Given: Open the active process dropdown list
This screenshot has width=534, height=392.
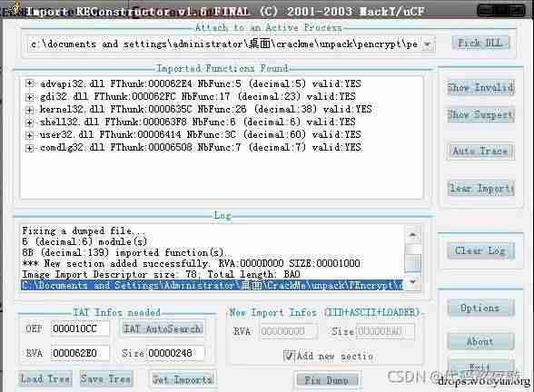Looking at the screenshot, I should [x=428, y=44].
